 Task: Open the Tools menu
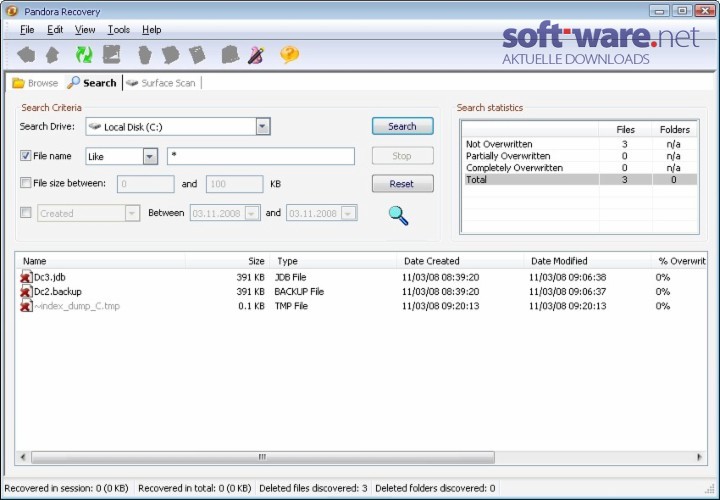pyautogui.click(x=118, y=30)
